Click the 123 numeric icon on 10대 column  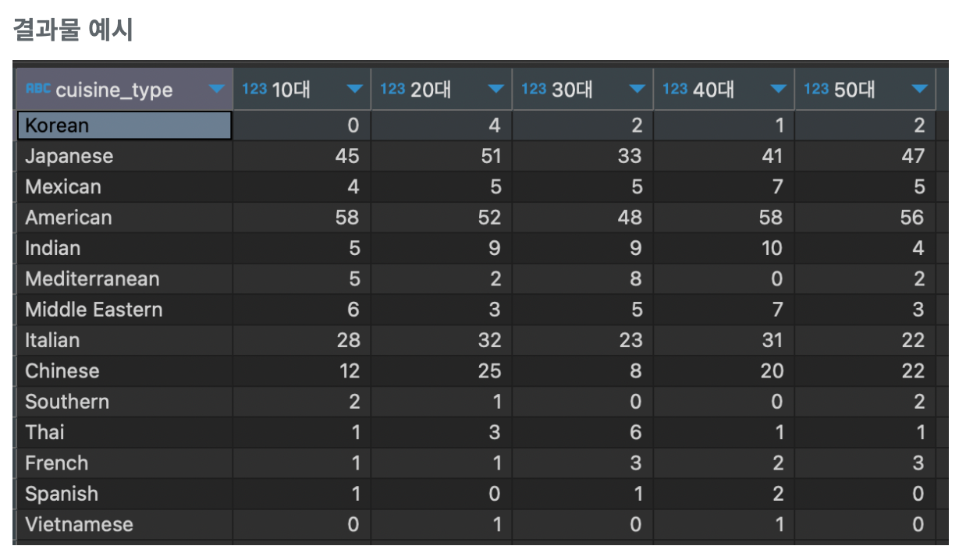coord(254,89)
